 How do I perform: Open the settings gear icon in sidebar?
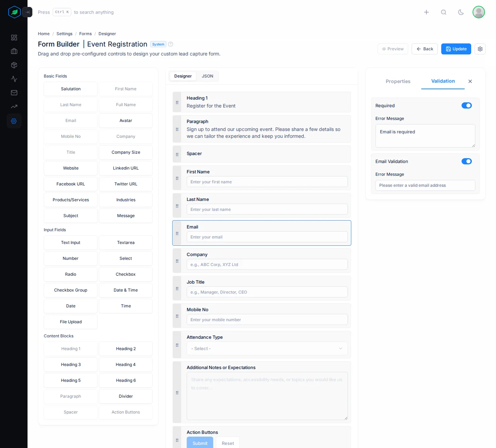[14, 121]
